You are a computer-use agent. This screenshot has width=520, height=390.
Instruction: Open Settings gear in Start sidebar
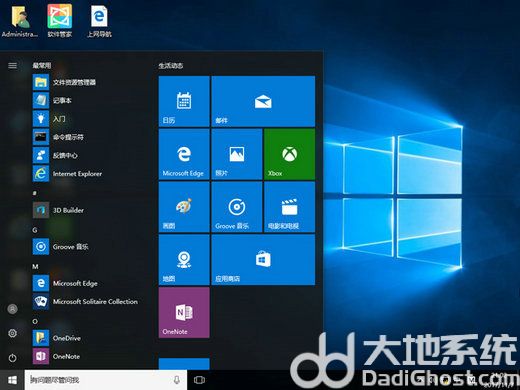pos(12,333)
